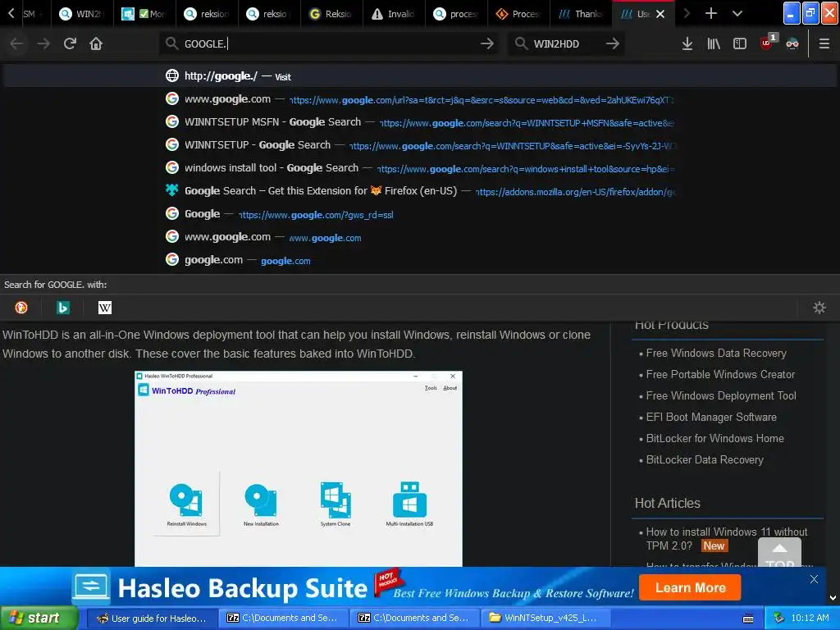Select New Installation icon in WinToHDD image
This screenshot has height=630, width=840.
coord(261,504)
